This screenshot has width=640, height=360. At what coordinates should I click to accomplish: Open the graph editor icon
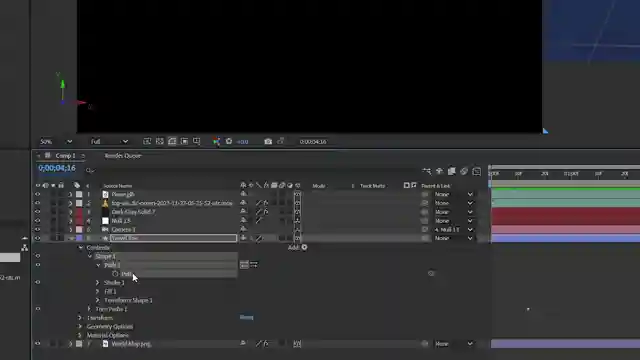(476, 171)
